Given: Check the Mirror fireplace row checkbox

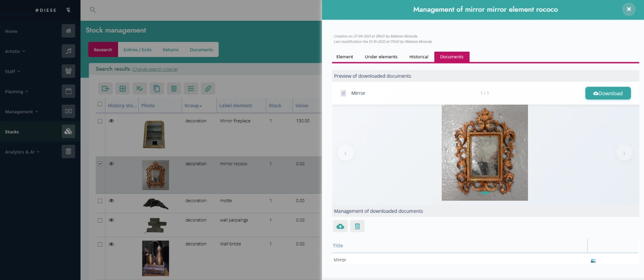Looking at the screenshot, I should 100,121.
